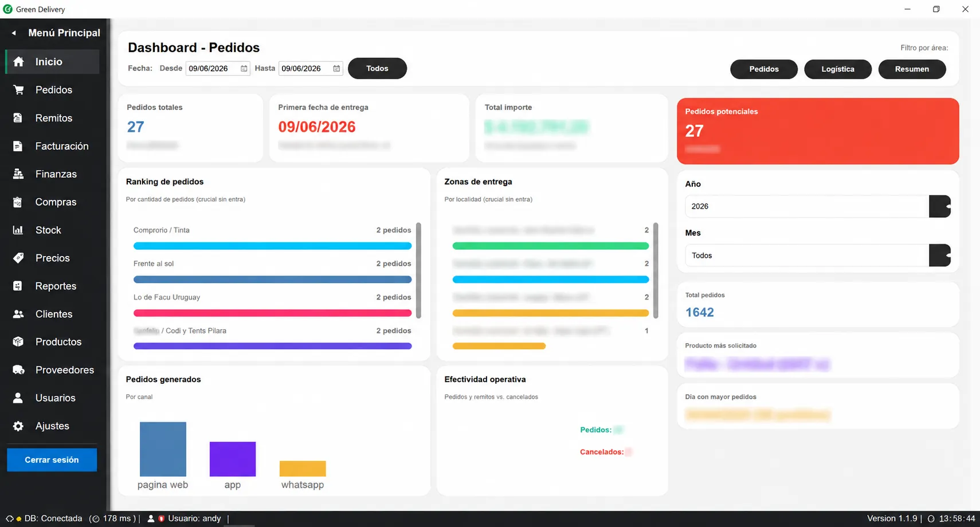Filter dashboard by Logística area
Image resolution: width=980 pixels, height=527 pixels.
tap(838, 69)
